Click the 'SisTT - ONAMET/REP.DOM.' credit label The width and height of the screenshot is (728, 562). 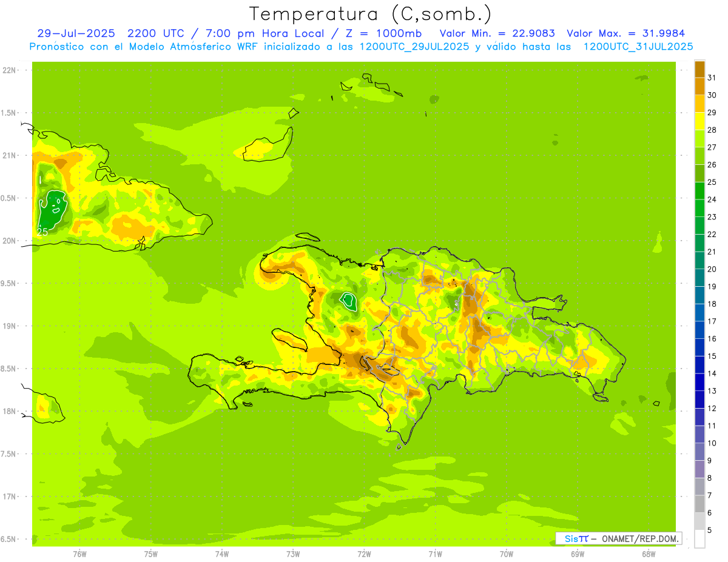click(x=619, y=538)
